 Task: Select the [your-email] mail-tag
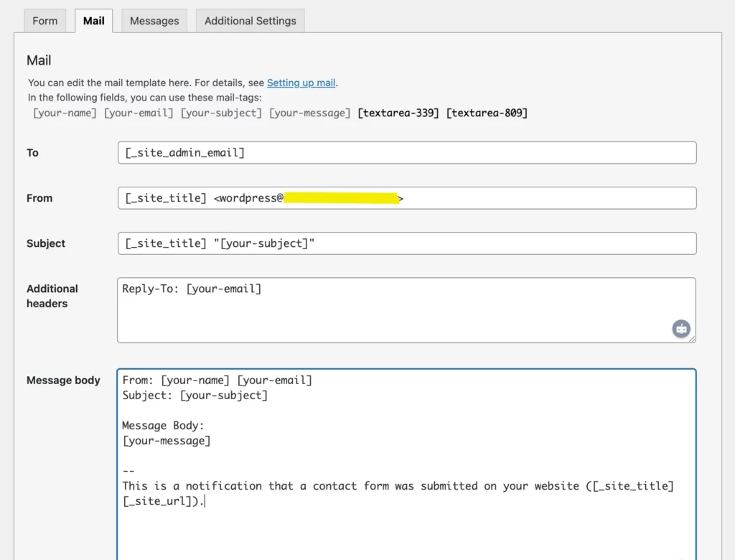[139, 113]
